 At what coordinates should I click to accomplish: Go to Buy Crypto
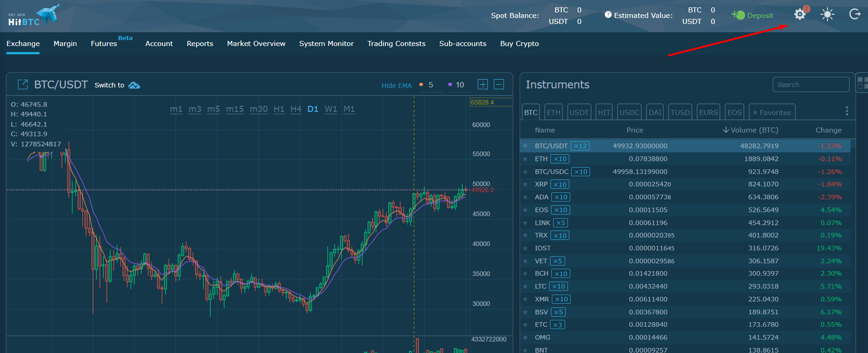(519, 43)
